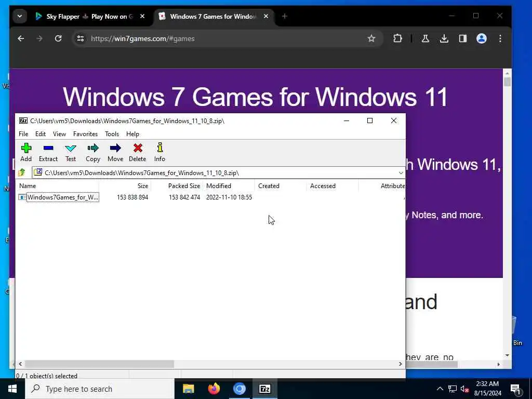The height and width of the screenshot is (399, 532).
Task: Click the 7-Zip horizontal scrollbar thumb
Action: point(99,364)
